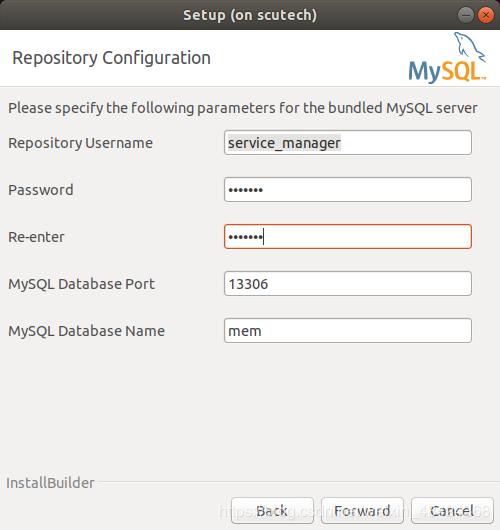
Task: Close the Setup window with the orange button
Action: [x=486, y=15]
